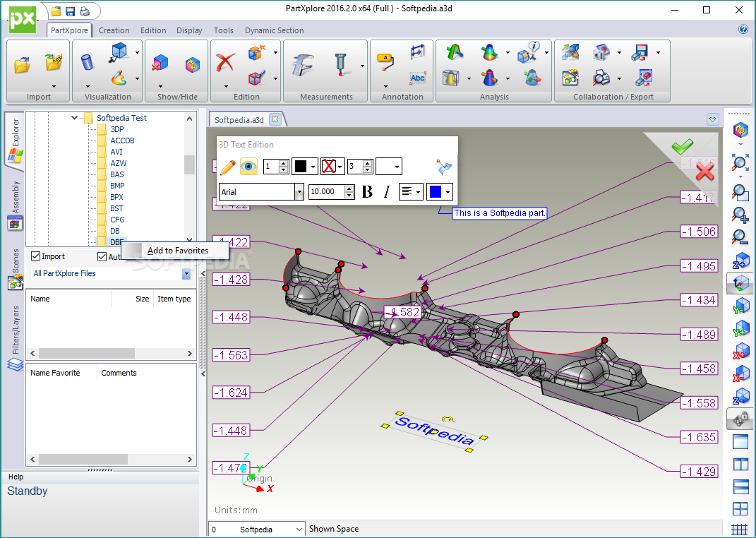Open the Creation ribbon tab

click(x=114, y=30)
